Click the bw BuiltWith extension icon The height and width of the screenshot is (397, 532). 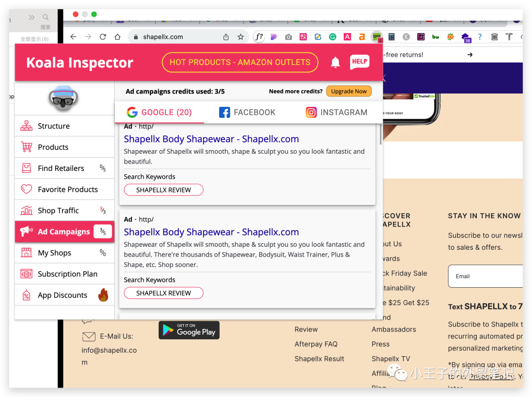(435, 36)
